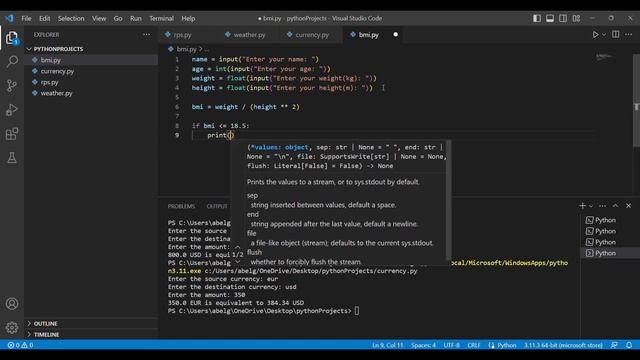640x360 pixels.
Task: Run the Python file with play icon
Action: 596,35
